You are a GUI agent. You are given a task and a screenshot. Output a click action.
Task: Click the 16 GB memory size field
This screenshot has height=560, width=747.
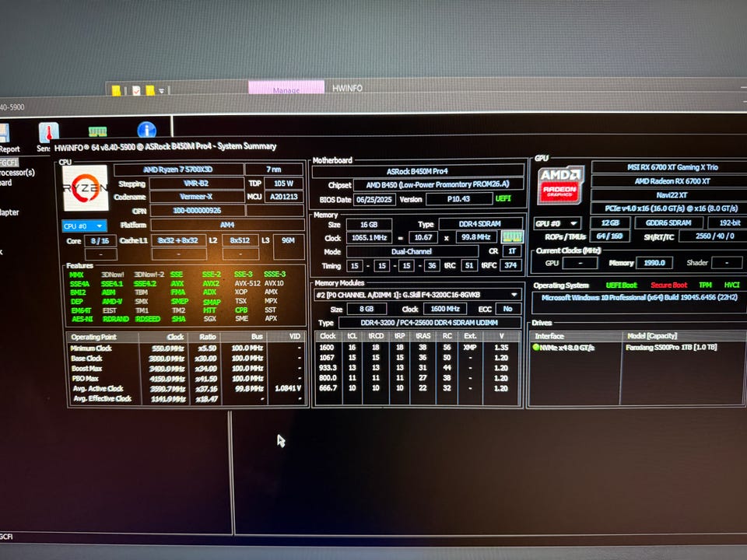click(x=369, y=224)
